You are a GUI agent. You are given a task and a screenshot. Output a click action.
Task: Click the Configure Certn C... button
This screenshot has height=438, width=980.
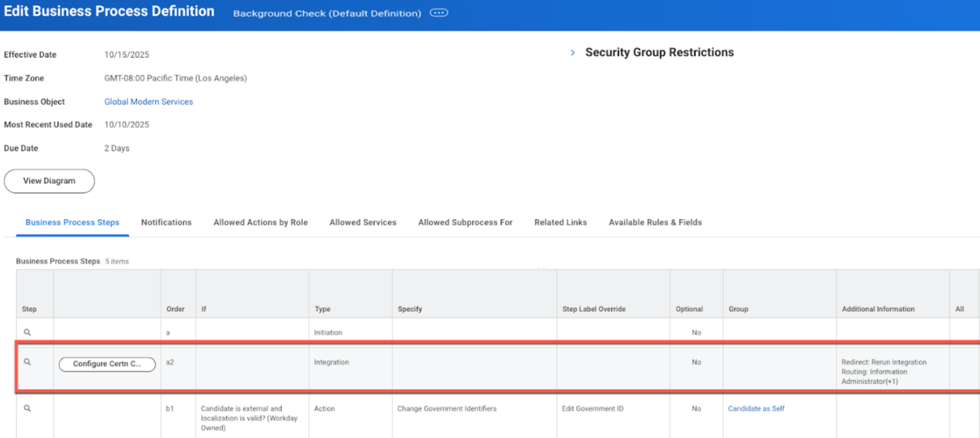[x=107, y=364]
